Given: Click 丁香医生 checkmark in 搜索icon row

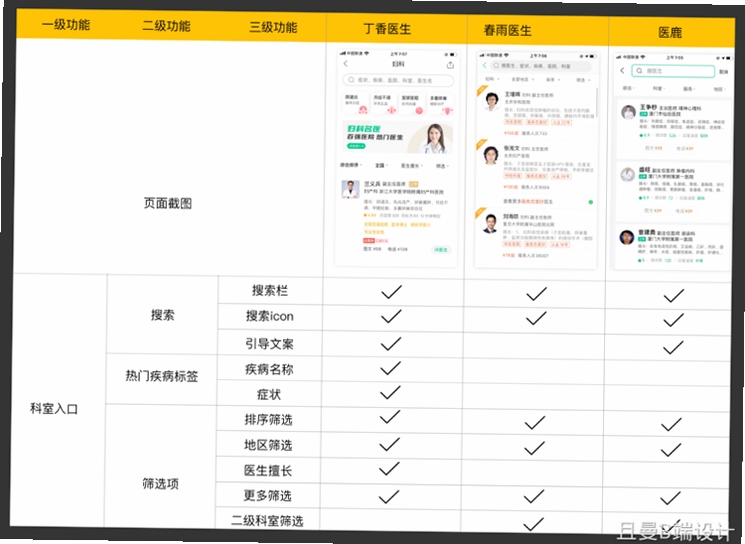Looking at the screenshot, I should click(391, 317).
